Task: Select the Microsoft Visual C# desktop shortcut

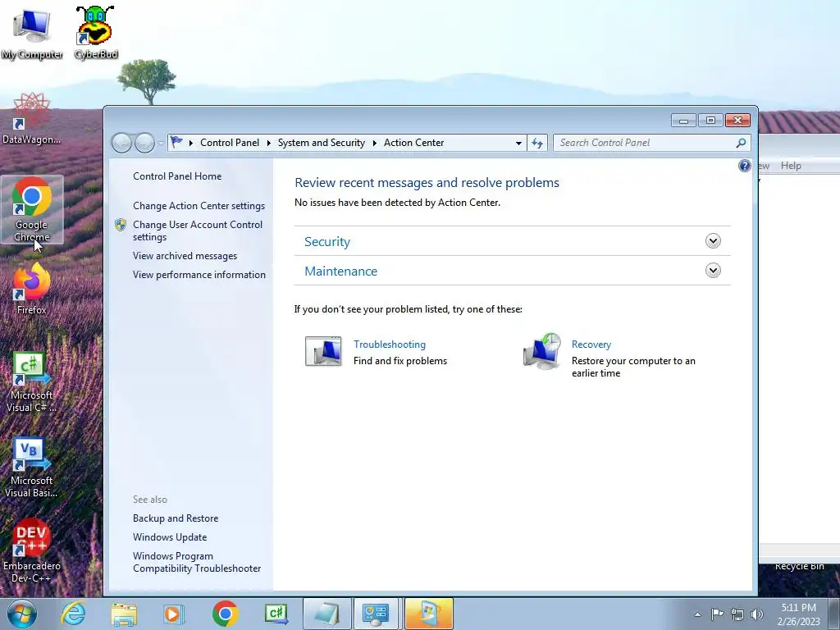Action: 32,382
